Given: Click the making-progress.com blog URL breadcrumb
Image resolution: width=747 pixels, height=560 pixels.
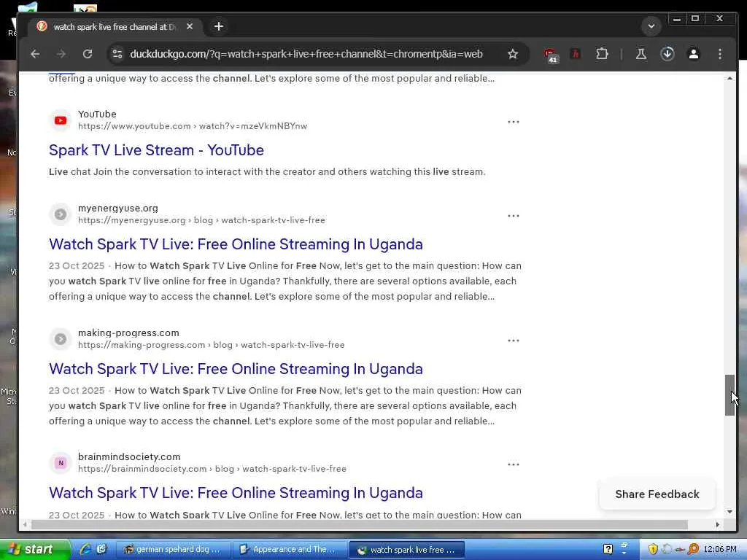Looking at the screenshot, I should [x=211, y=345].
